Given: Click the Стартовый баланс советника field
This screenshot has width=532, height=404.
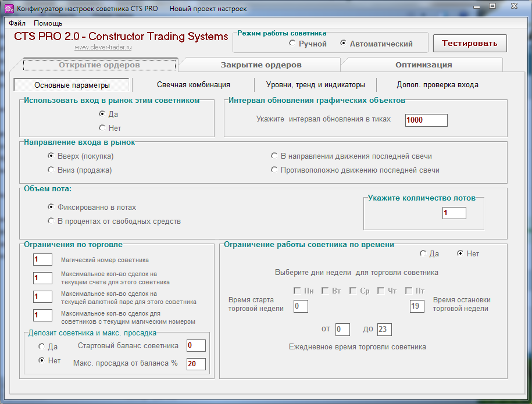Looking at the screenshot, I should click(196, 345).
